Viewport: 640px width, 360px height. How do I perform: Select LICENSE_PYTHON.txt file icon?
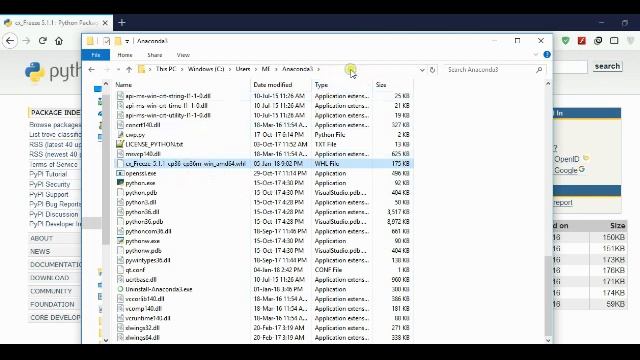coord(120,144)
